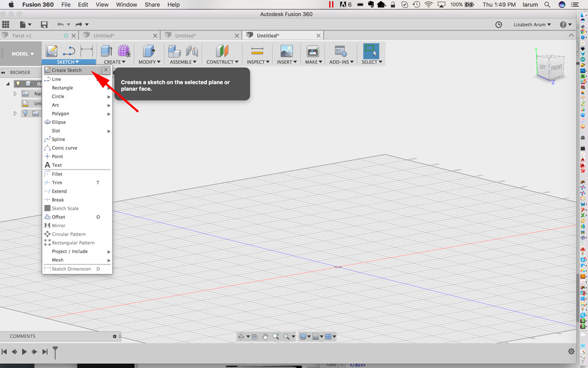Open the ASSEMBLE dropdown menu

[183, 62]
